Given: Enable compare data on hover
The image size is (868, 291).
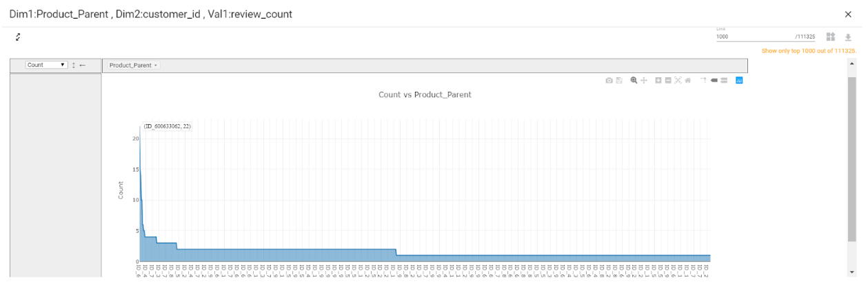Looking at the screenshot, I should [724, 81].
